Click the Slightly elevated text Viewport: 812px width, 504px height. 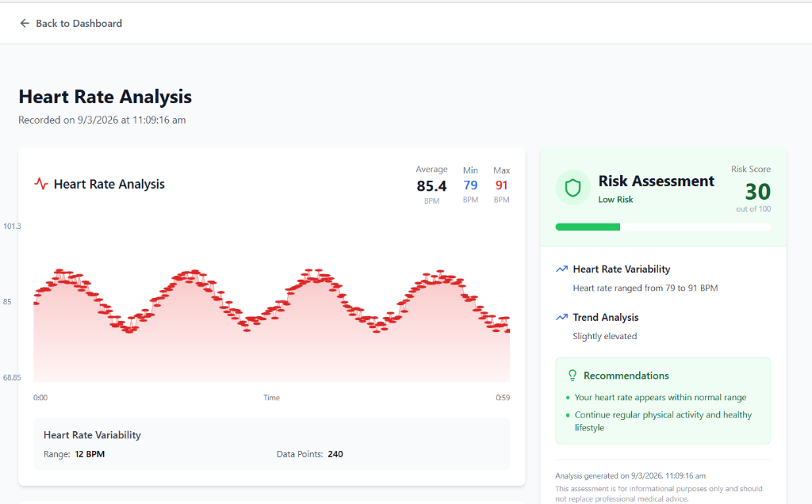point(605,336)
